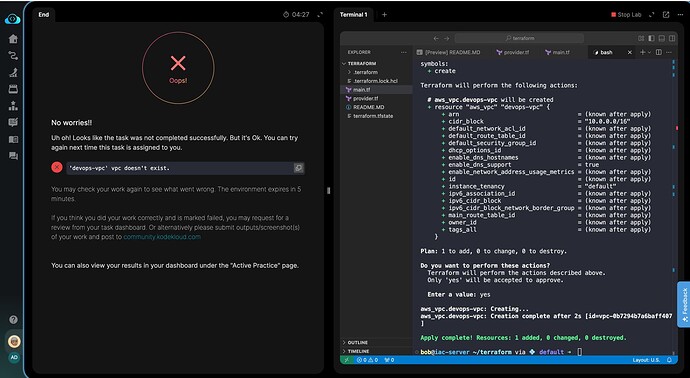This screenshot has height=378, width=690.
Task: Open the user profile avatar
Action: [14, 341]
